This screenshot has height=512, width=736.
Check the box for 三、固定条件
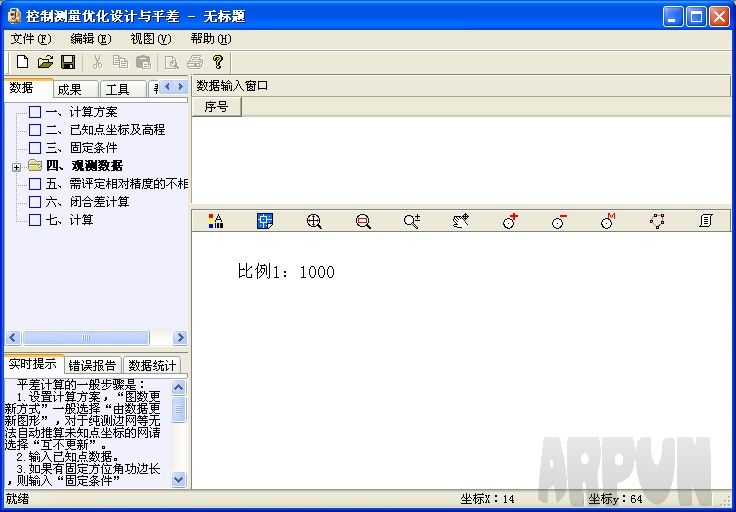point(35,148)
